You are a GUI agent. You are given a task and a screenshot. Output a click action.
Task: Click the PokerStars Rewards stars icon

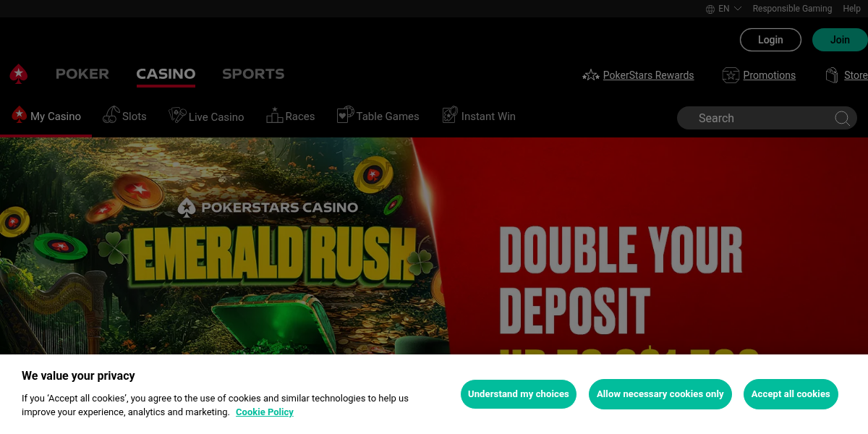pos(591,75)
